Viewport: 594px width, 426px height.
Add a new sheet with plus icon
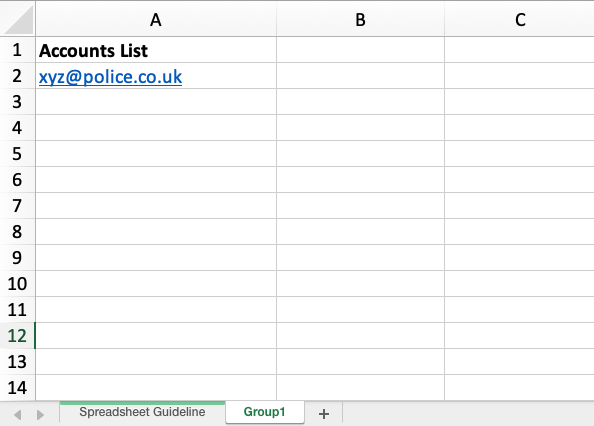324,414
